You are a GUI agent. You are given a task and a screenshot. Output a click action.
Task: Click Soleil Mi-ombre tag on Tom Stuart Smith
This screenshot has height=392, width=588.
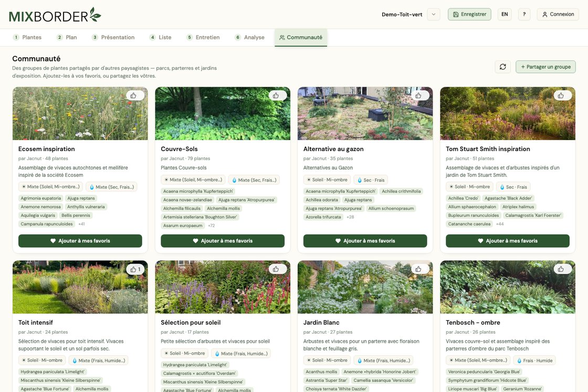tap(469, 187)
